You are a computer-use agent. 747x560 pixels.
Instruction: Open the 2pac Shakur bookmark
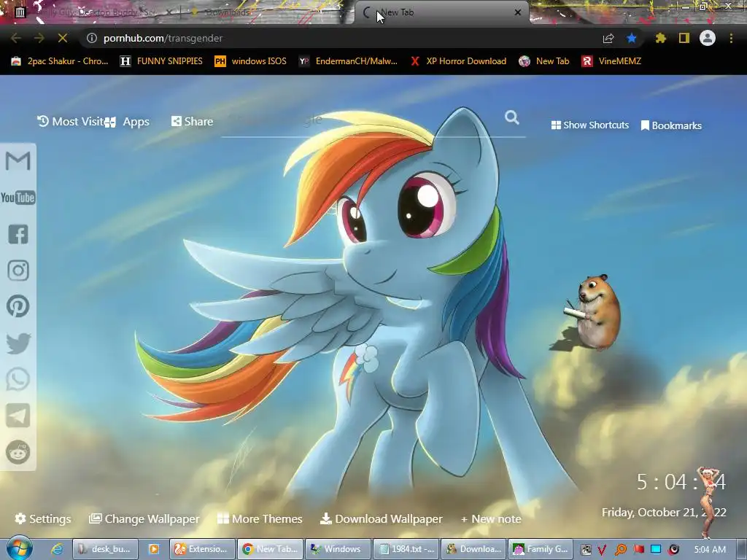tap(60, 61)
